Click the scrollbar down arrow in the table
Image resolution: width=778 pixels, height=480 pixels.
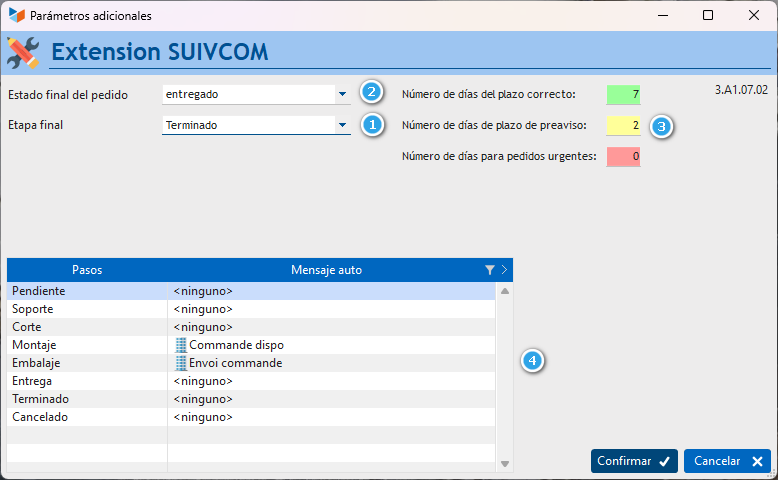505,464
